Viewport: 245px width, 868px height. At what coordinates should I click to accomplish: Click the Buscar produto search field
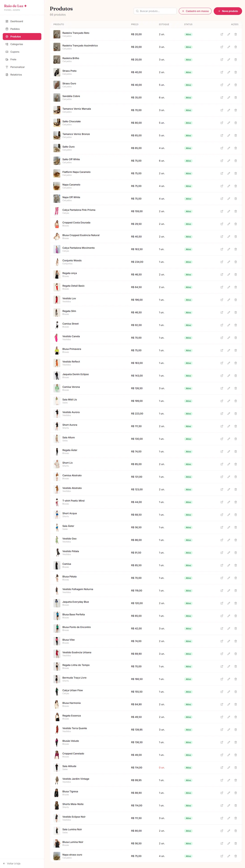[155, 11]
